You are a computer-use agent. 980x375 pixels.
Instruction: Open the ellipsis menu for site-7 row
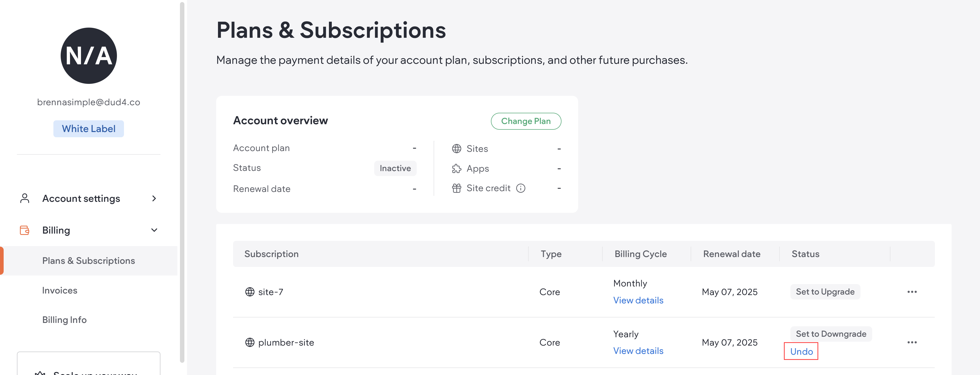tap(913, 292)
